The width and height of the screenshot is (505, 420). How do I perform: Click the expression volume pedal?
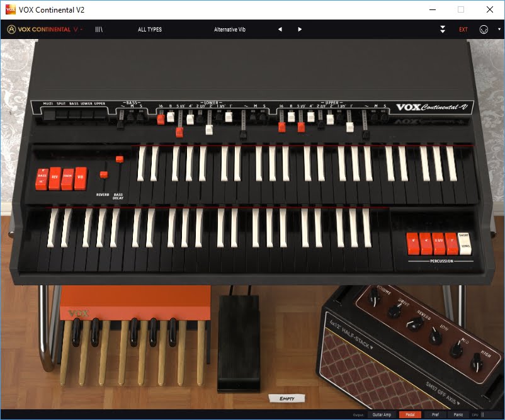(x=239, y=343)
